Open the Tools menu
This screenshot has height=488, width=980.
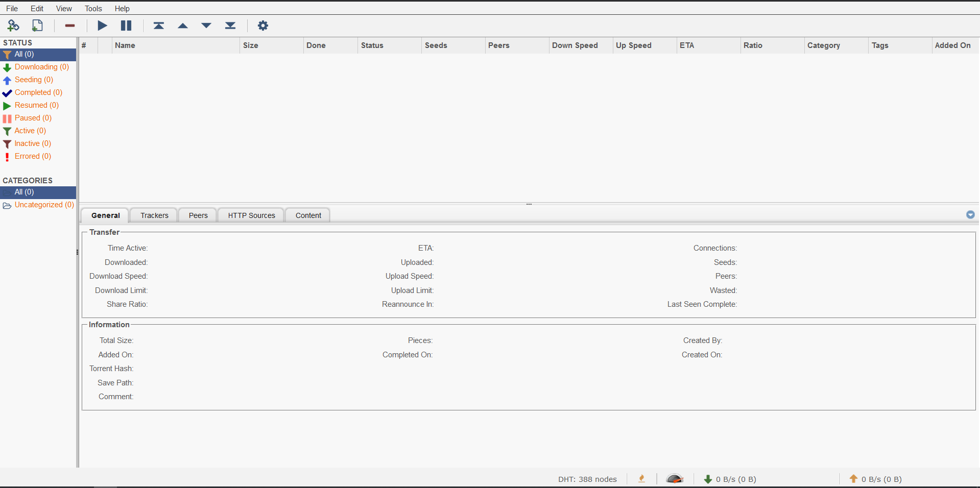tap(93, 8)
